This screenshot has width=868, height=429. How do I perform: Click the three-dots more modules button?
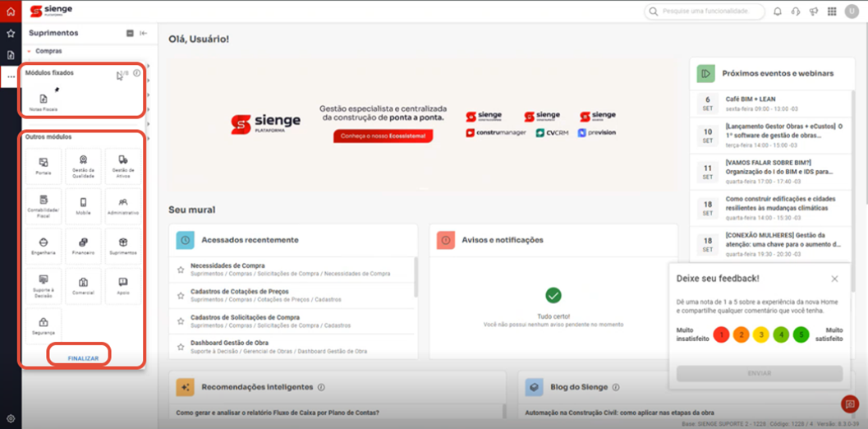tap(11, 76)
